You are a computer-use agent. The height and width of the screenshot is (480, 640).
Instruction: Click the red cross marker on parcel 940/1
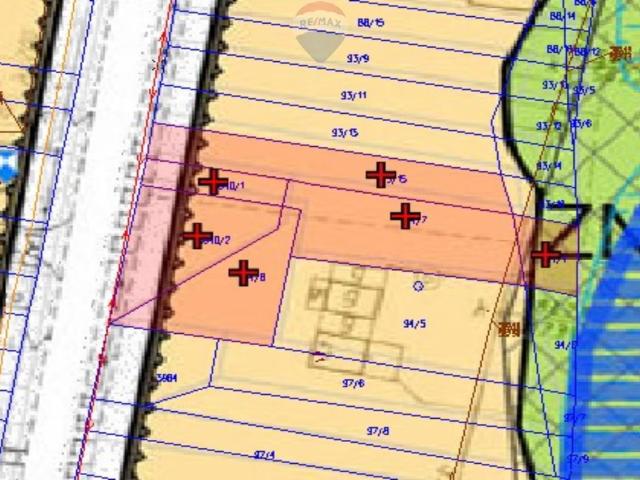tap(212, 182)
